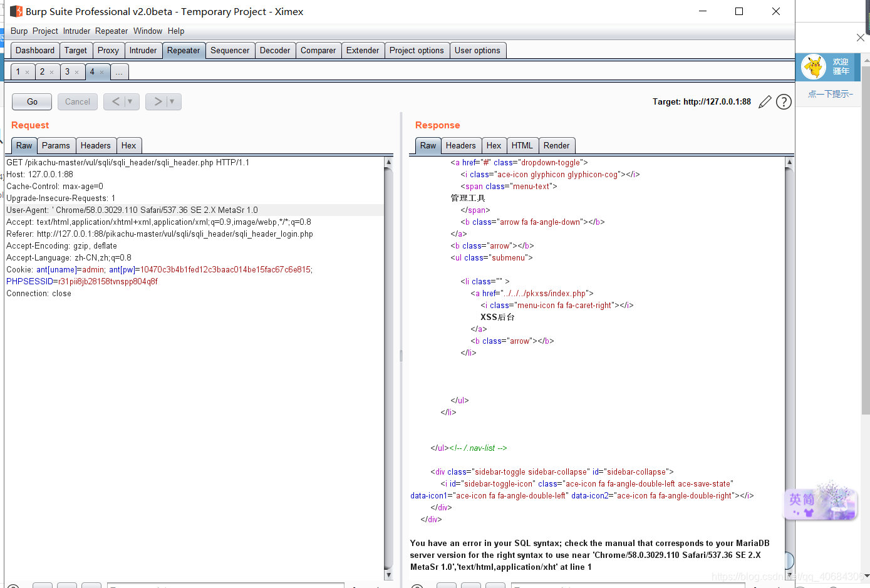Close the browser panel with the X icon
The width and height of the screenshot is (870, 588).
click(x=861, y=38)
